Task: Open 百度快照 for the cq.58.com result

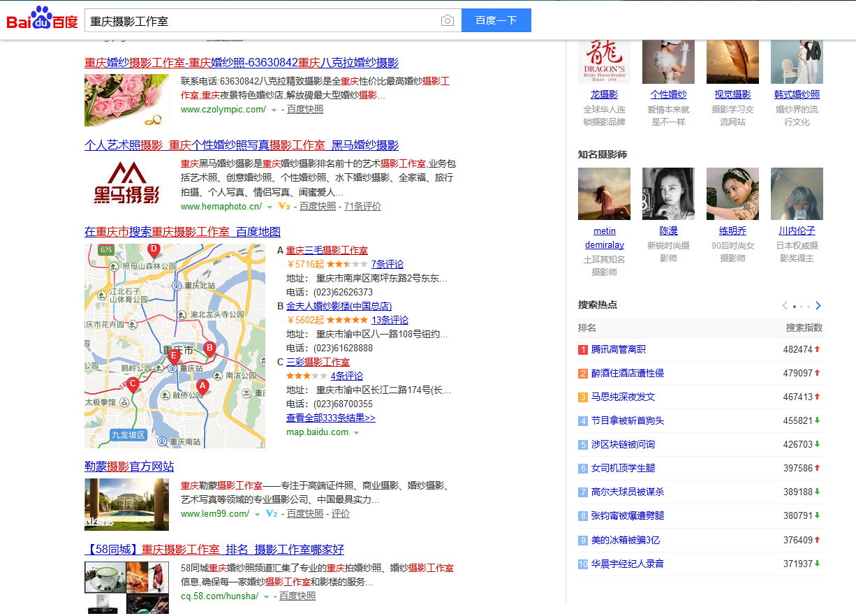Action: coord(297,596)
